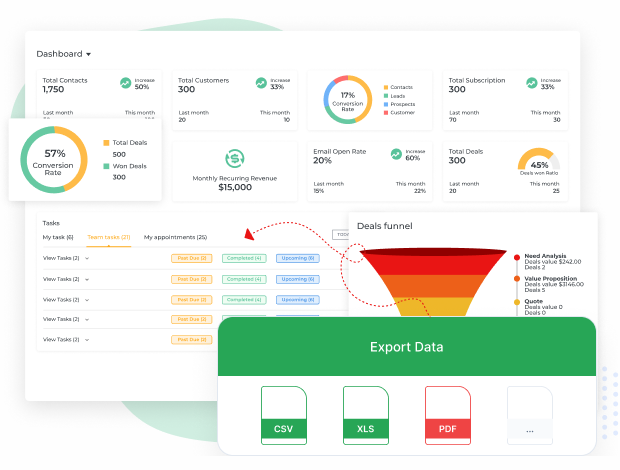Click the Total Subscription label
Screen dimensions: 620x470
pos(477,80)
